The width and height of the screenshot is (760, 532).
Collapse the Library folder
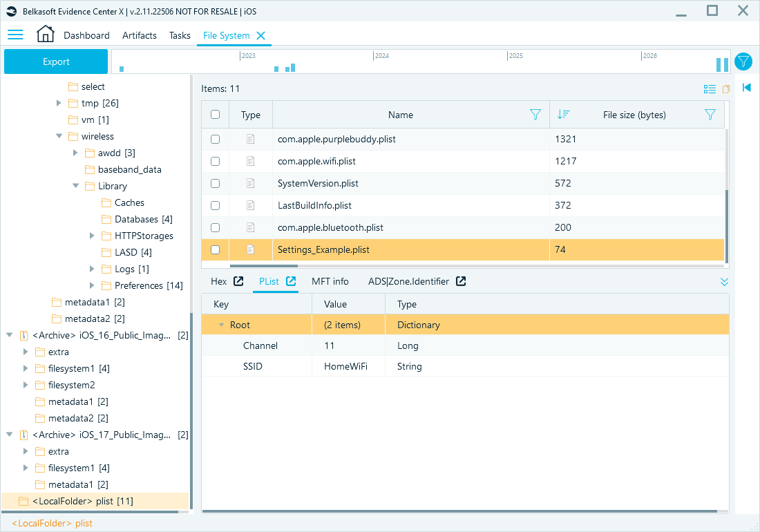[75, 186]
